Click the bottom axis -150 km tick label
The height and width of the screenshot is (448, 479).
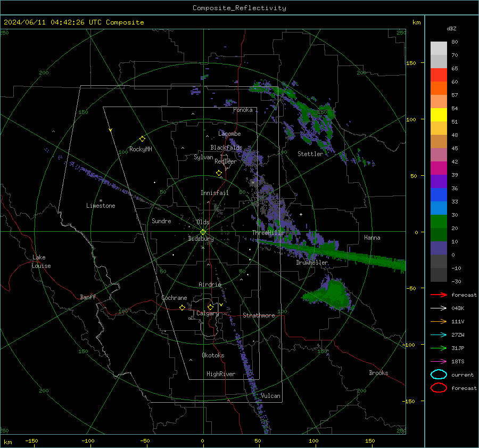(31, 441)
